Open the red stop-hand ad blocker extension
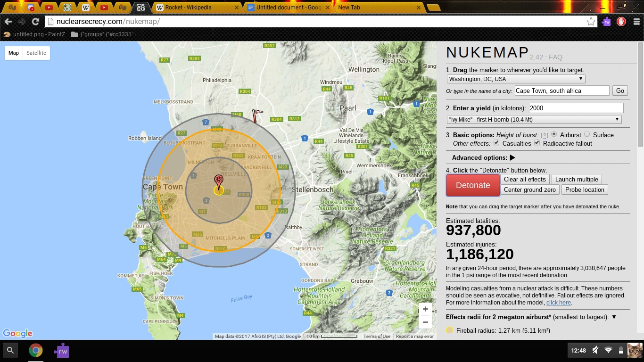This screenshot has height=362, width=644. click(621, 22)
